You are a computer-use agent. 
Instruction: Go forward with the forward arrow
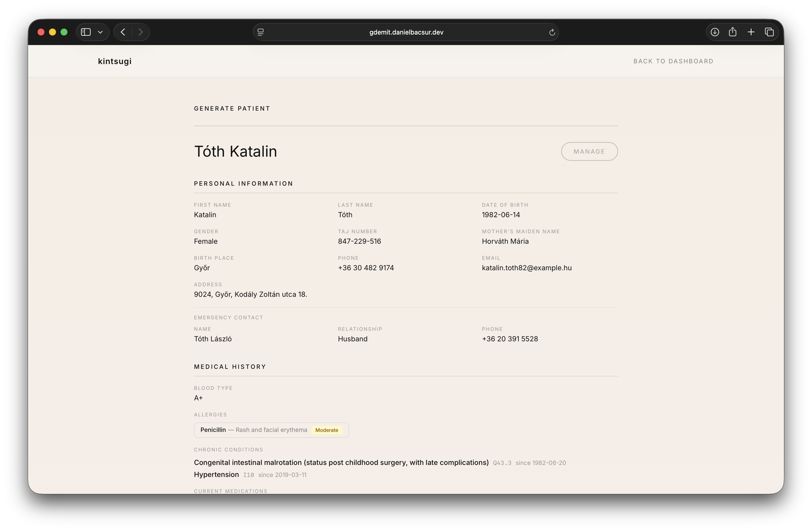tap(140, 32)
